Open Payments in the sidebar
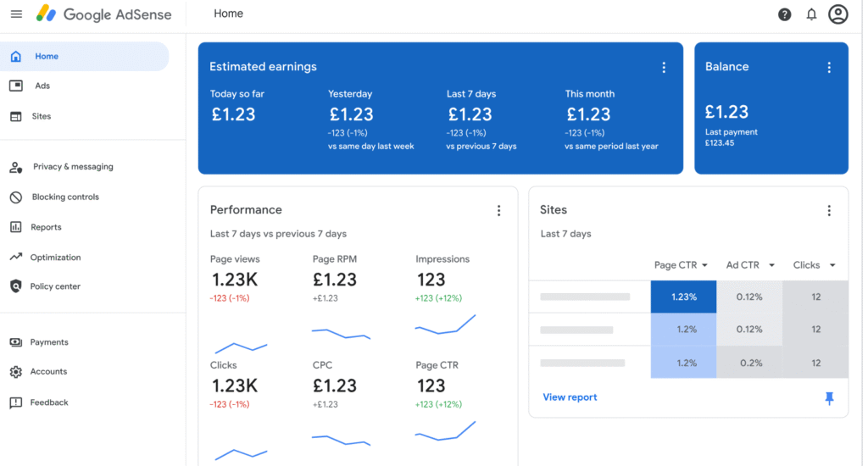This screenshot has width=868, height=466. [49, 342]
